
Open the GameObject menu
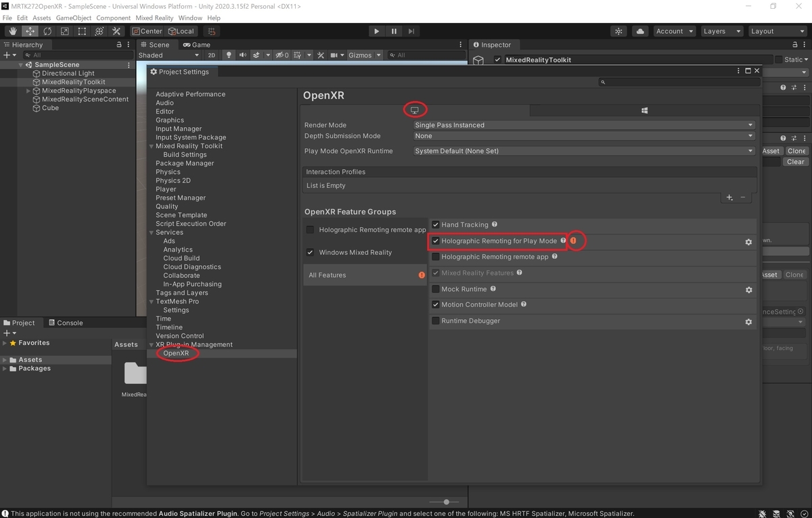coord(73,18)
